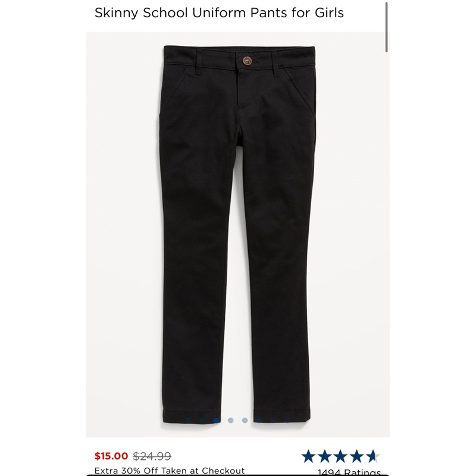Image resolution: width=476 pixels, height=476 pixels.
Task: Select the first image carousel dot
Action: pos(188,420)
